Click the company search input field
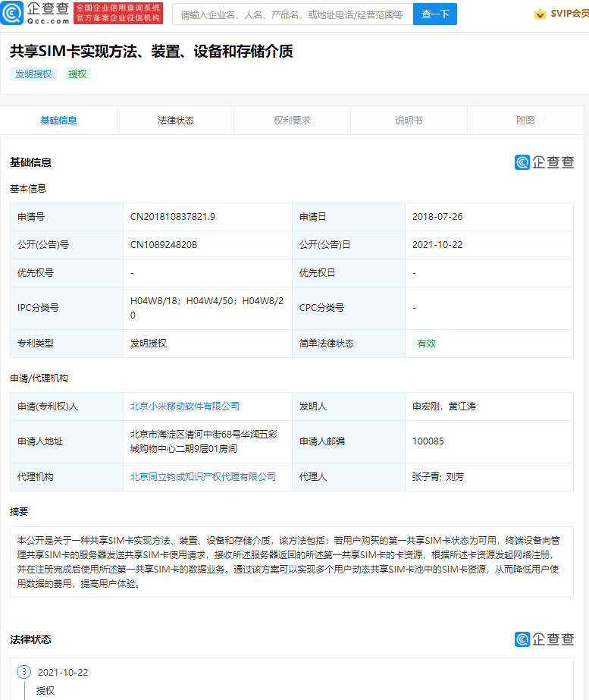589x700 pixels. click(293, 14)
